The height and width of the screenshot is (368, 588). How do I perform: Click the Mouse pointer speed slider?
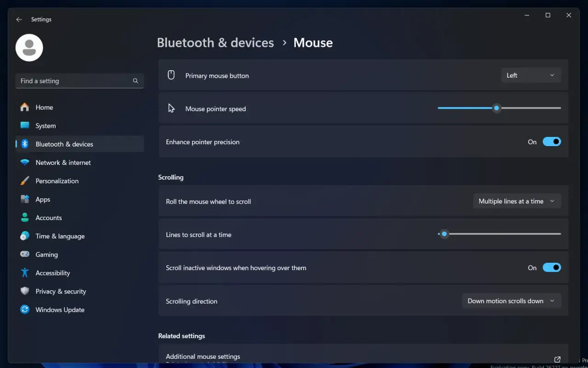pos(499,108)
